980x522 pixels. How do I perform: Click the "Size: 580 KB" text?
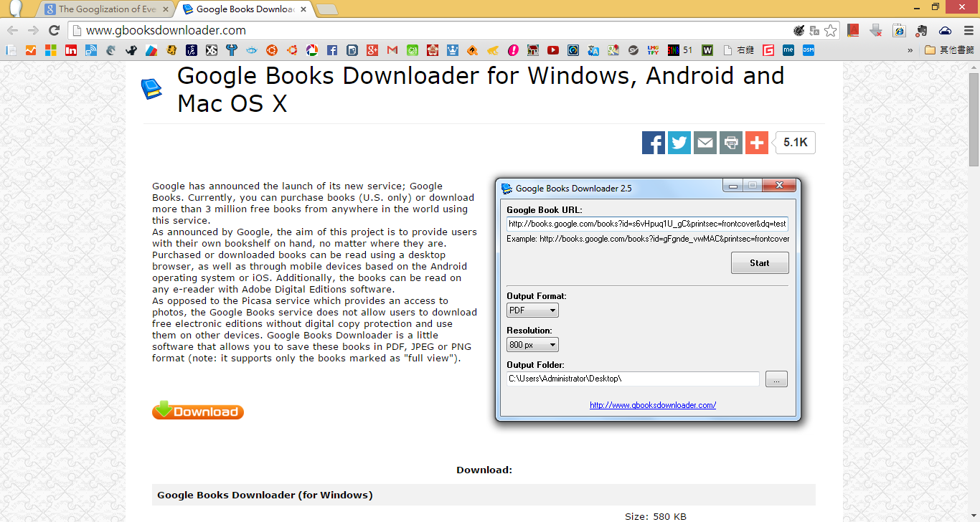coord(656,517)
